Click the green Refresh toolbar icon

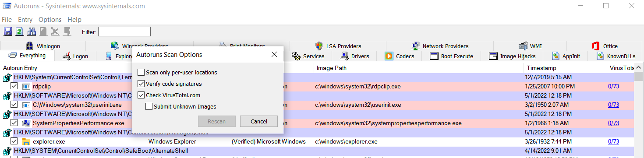pyautogui.click(x=20, y=32)
